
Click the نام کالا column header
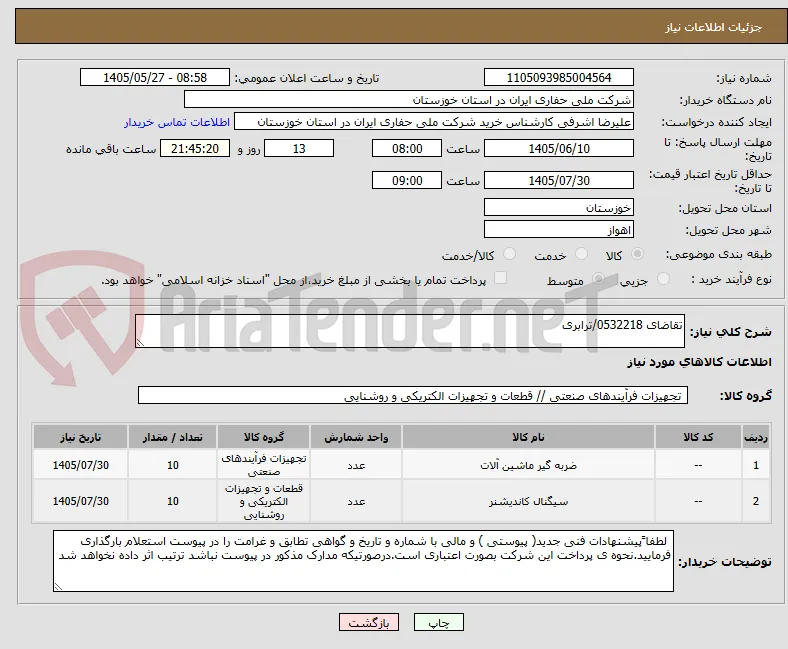[528, 437]
